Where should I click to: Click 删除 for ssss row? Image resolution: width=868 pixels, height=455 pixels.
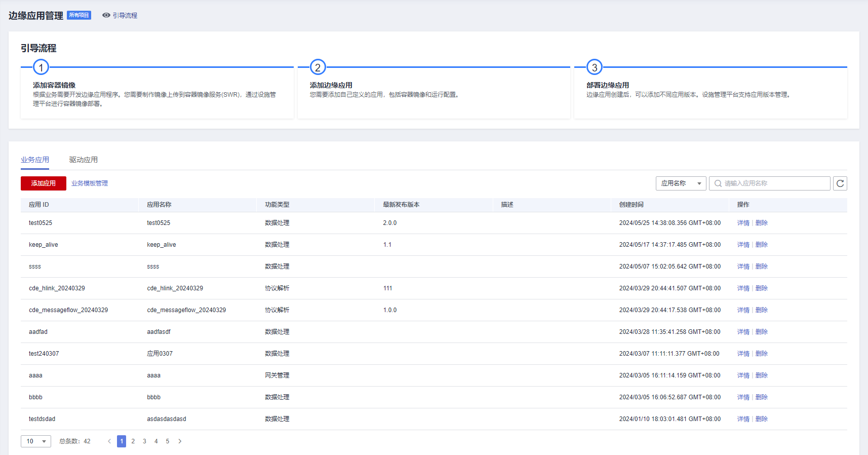click(761, 267)
